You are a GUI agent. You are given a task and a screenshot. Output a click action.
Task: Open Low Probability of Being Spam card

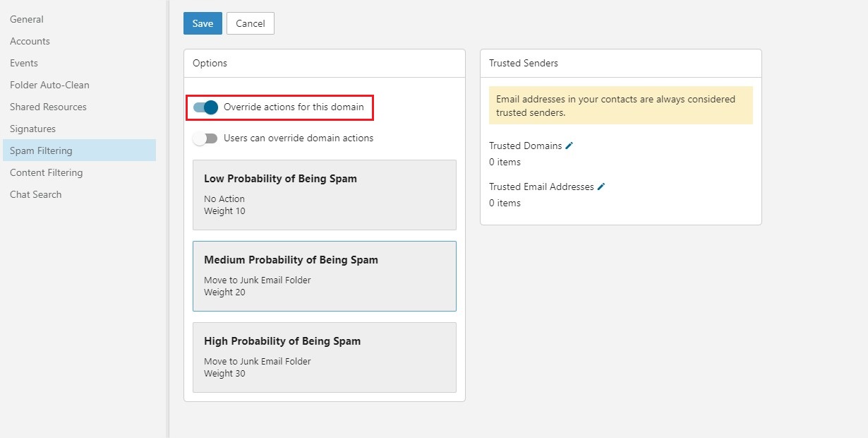[325, 195]
